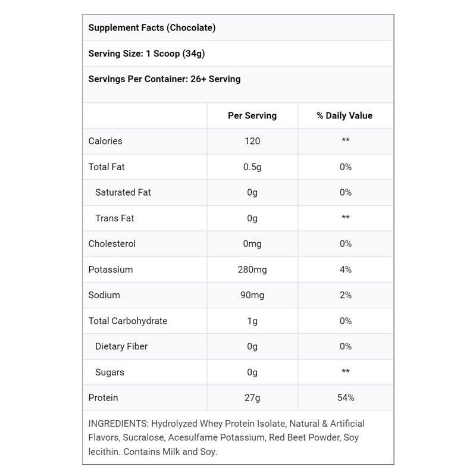This screenshot has width=476, height=476.
Task: Select the Calories row label
Action: tap(105, 141)
